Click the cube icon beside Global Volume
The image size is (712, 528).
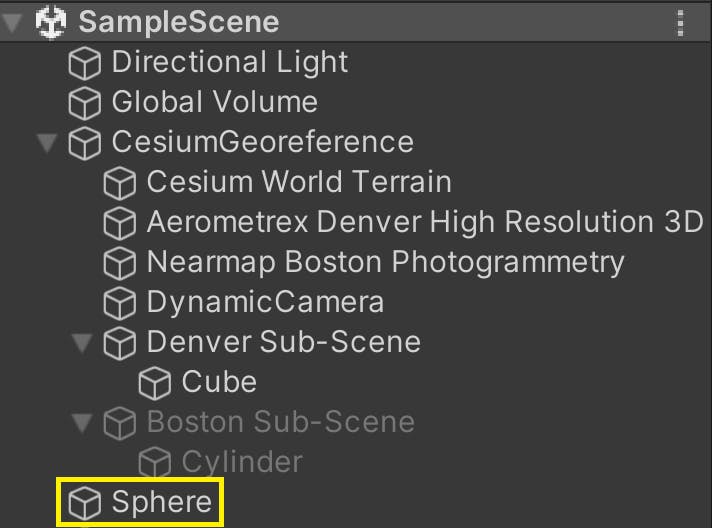tap(85, 103)
